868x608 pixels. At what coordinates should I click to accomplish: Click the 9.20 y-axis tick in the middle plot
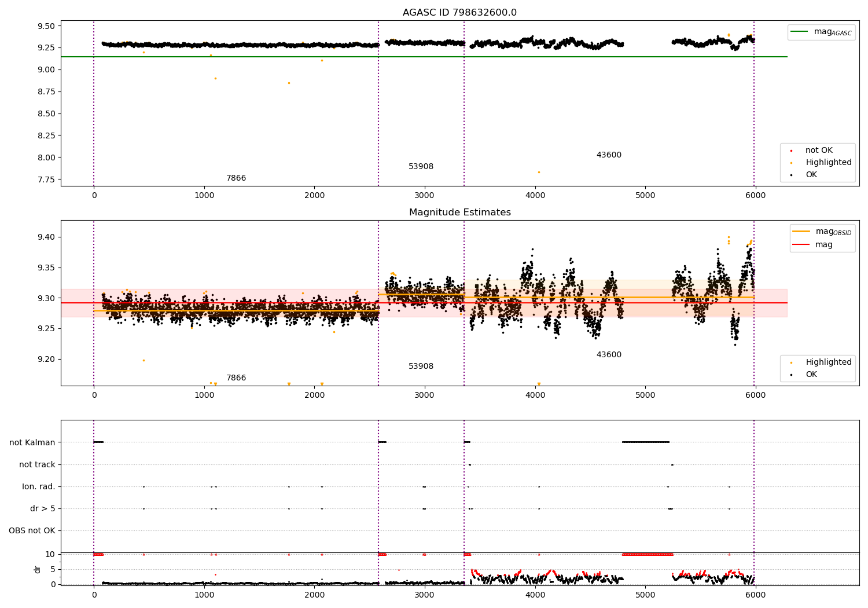(x=46, y=360)
